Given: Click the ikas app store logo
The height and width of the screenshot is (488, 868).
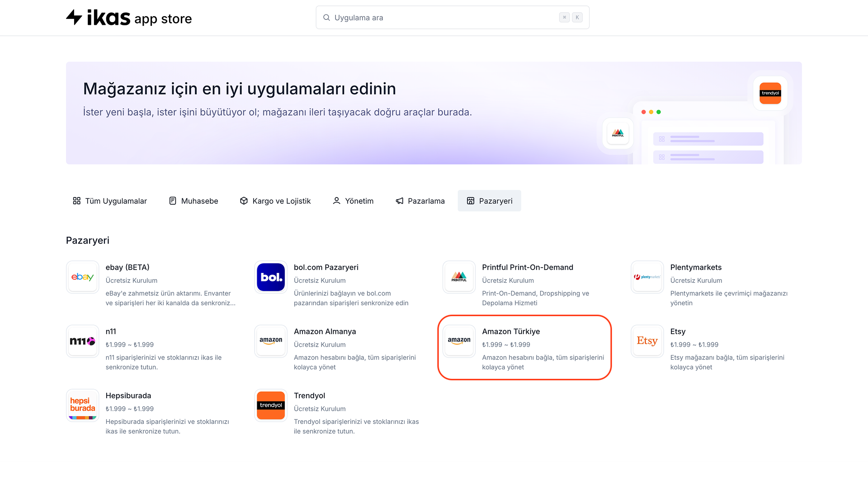Looking at the screenshot, I should click(x=129, y=18).
